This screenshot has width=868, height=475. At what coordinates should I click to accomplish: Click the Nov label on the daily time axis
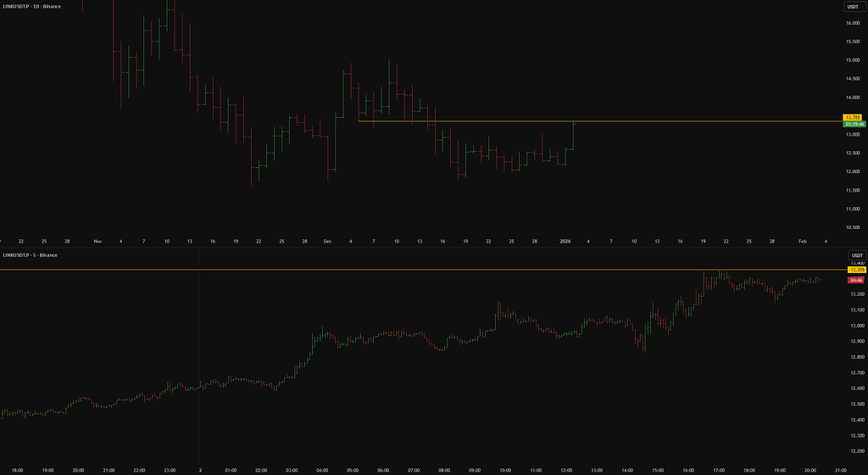click(x=97, y=241)
